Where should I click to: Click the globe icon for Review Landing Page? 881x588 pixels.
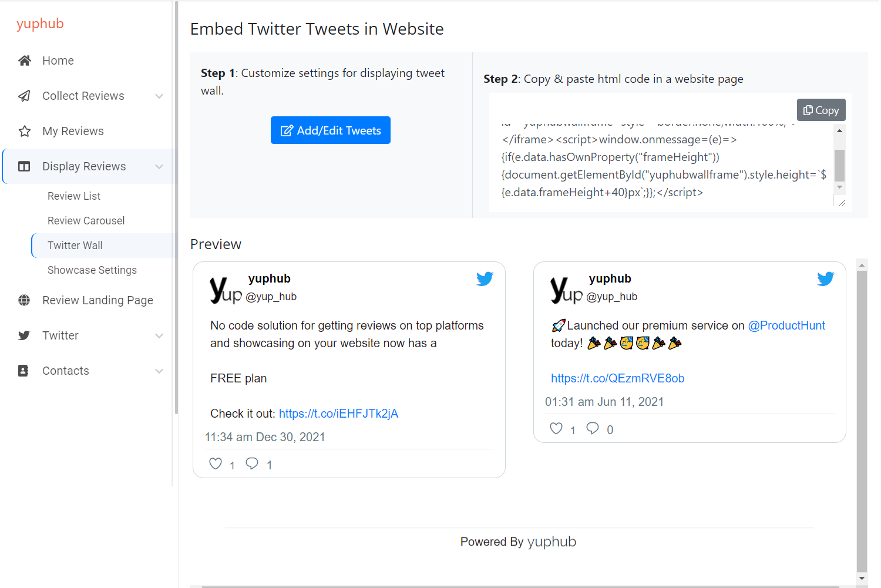point(24,300)
